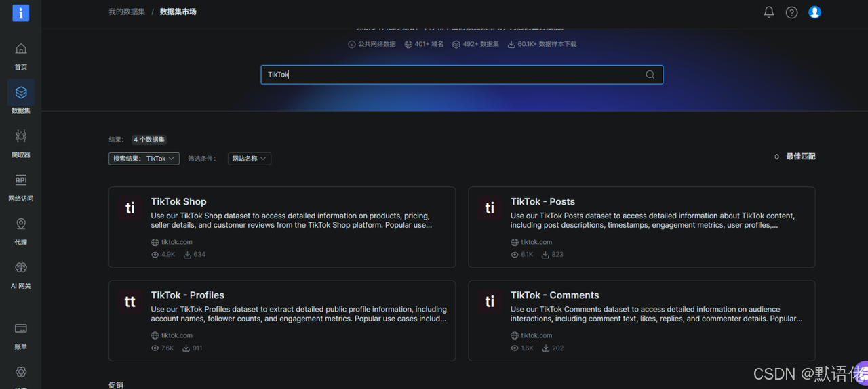The width and height of the screenshot is (868, 389).
Task: Open the TikTok Shop dataset title
Action: [x=178, y=201]
